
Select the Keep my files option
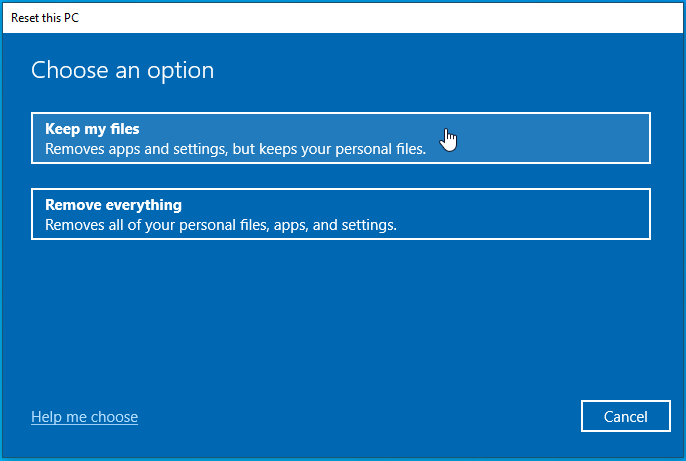click(x=340, y=138)
